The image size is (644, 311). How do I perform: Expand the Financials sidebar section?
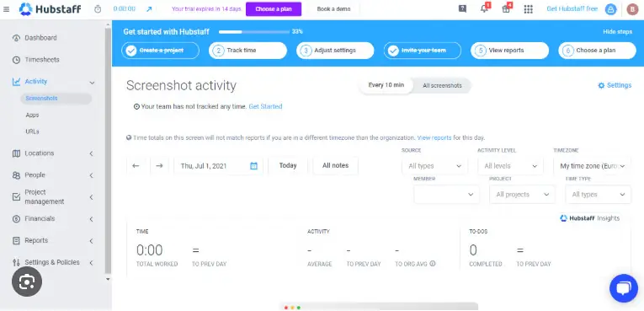91,219
